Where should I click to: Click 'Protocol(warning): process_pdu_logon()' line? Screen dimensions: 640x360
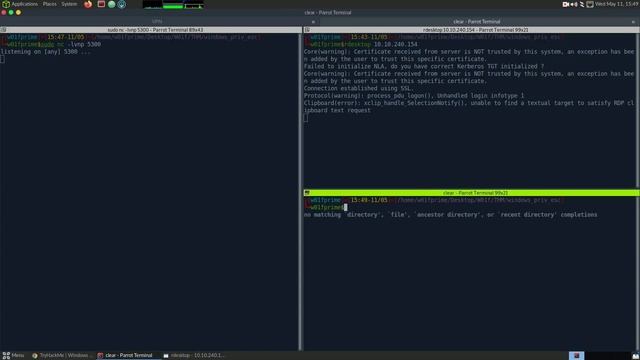413,96
